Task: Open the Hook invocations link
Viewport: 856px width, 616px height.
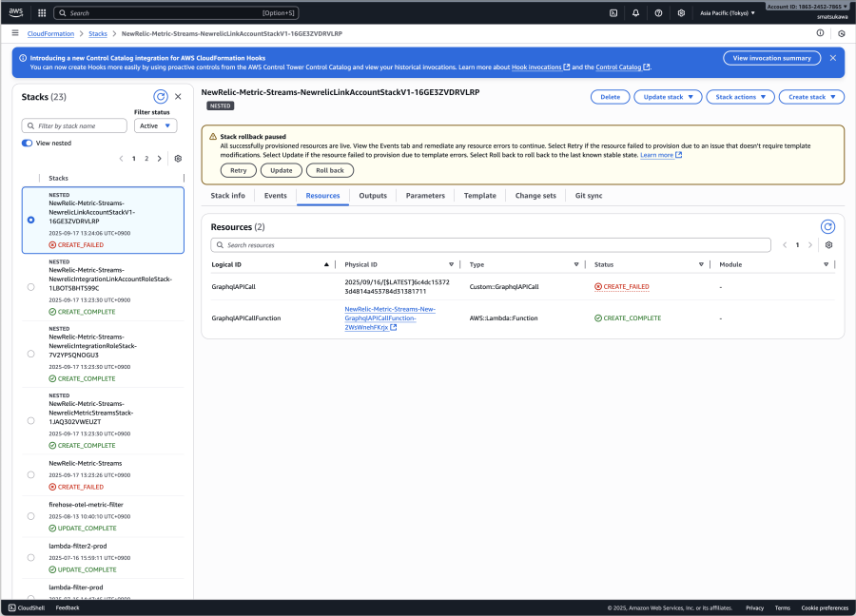Action: pos(540,67)
